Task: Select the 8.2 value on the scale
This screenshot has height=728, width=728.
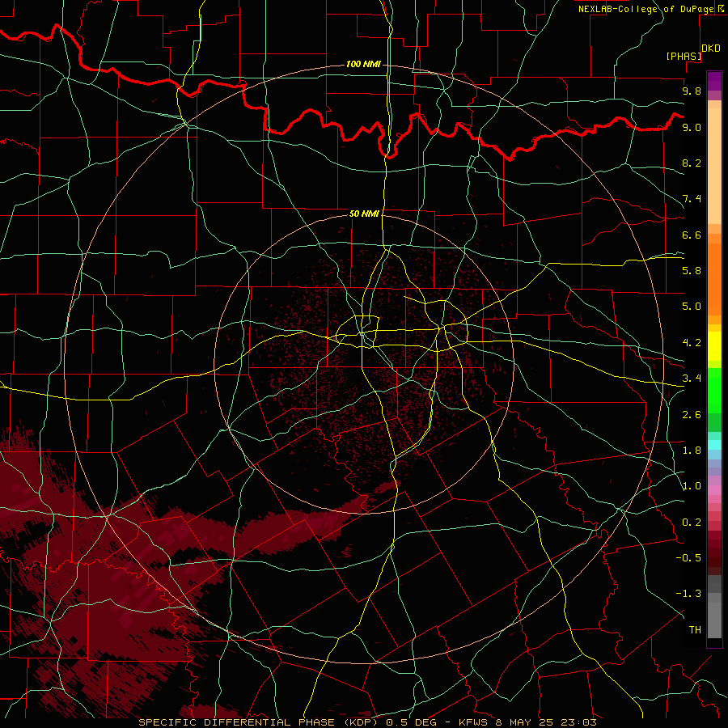Action: [x=692, y=163]
